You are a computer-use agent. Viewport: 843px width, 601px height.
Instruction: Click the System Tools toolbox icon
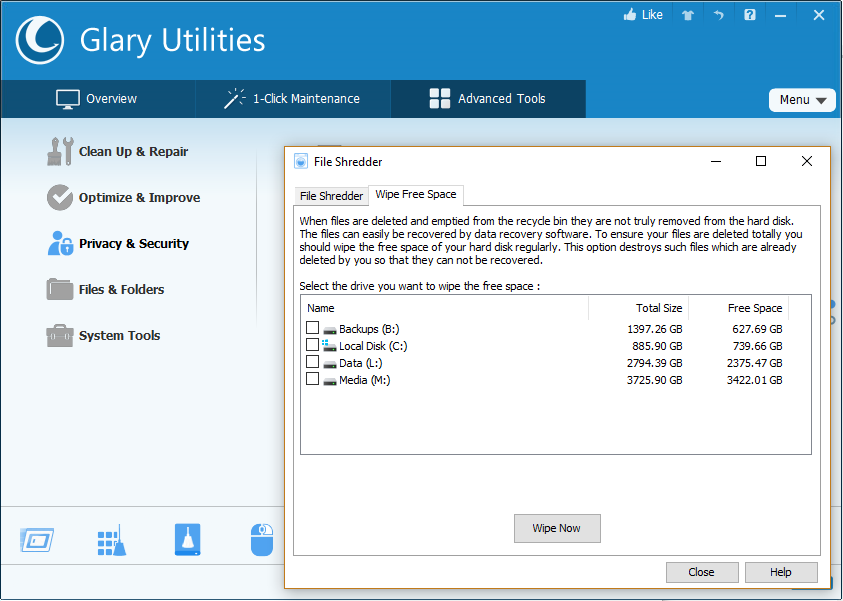60,335
